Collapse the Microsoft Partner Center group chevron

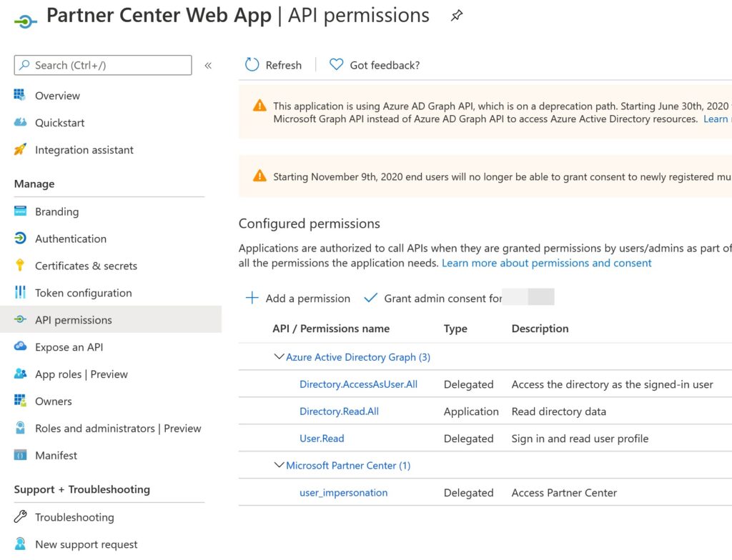(x=279, y=465)
